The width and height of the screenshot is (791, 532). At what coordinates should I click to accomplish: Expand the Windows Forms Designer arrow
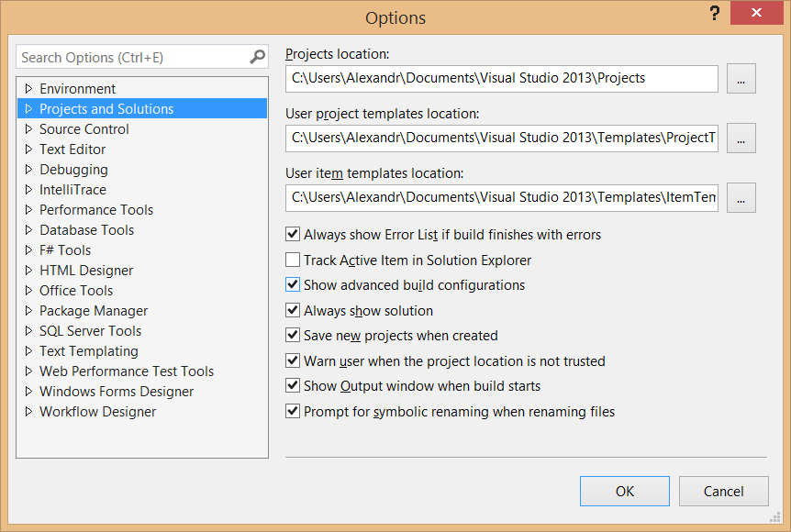tap(28, 391)
